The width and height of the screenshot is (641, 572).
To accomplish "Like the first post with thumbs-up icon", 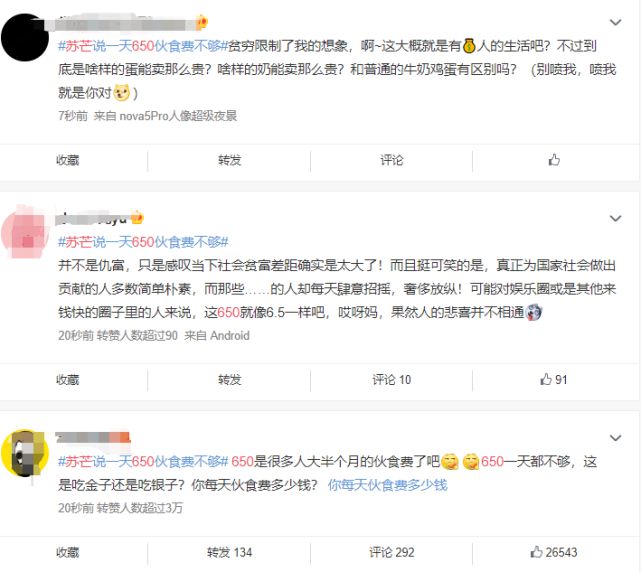I will pyautogui.click(x=554, y=160).
